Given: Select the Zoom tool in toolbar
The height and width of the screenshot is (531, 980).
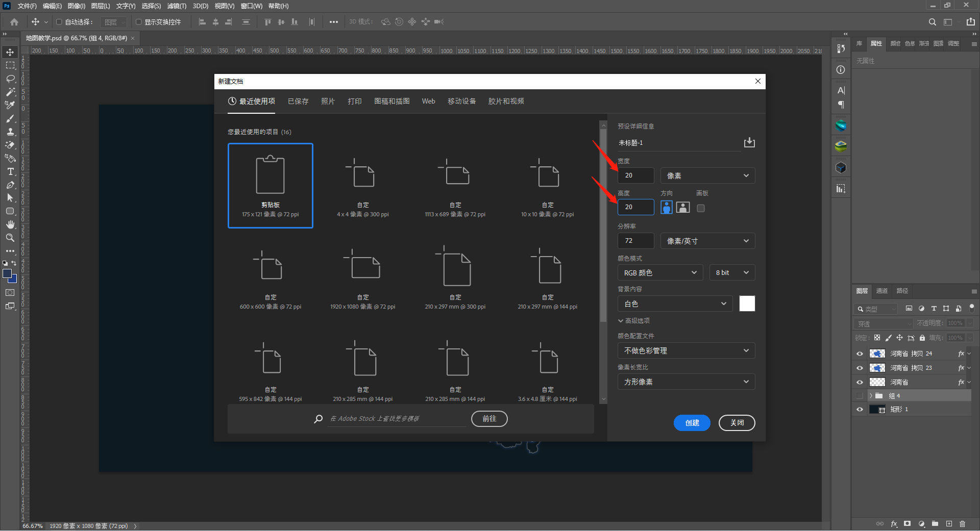Looking at the screenshot, I should click(x=10, y=238).
